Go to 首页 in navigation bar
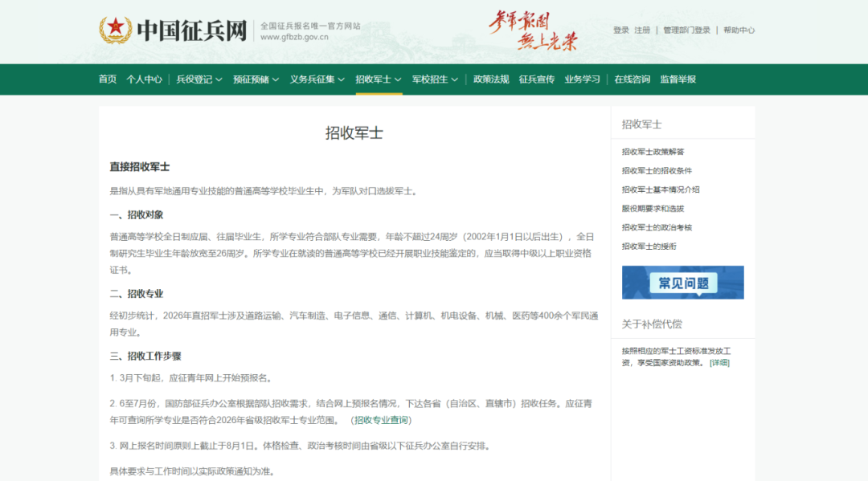This screenshot has height=481, width=868. [x=108, y=79]
